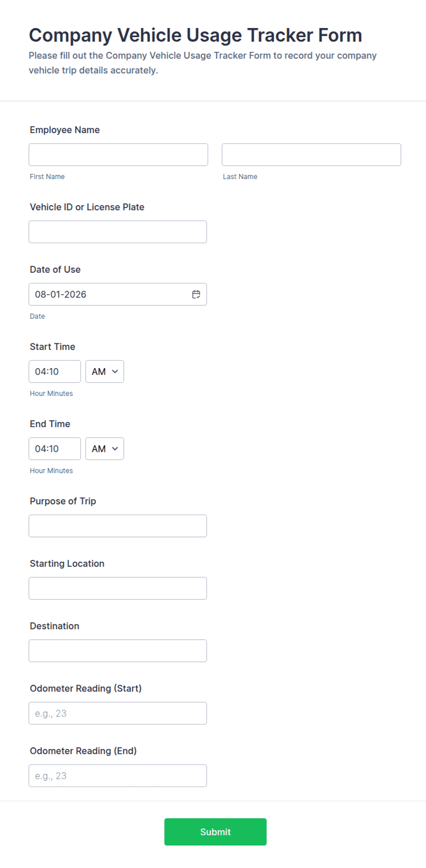Click the Date of Use label

[x=55, y=270]
